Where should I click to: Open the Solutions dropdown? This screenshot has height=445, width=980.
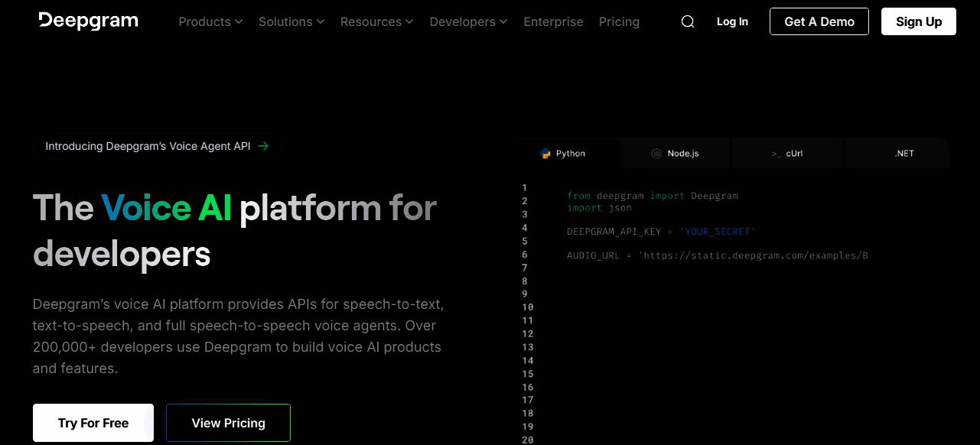click(291, 21)
